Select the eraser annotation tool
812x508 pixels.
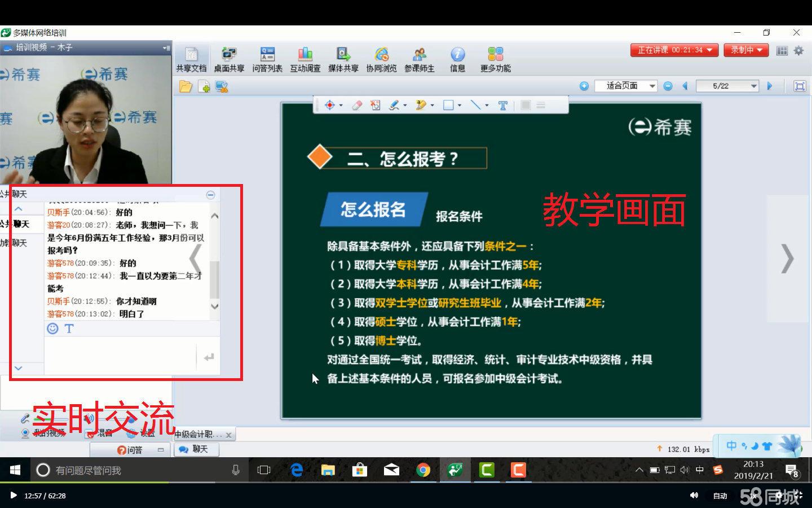[357, 105]
